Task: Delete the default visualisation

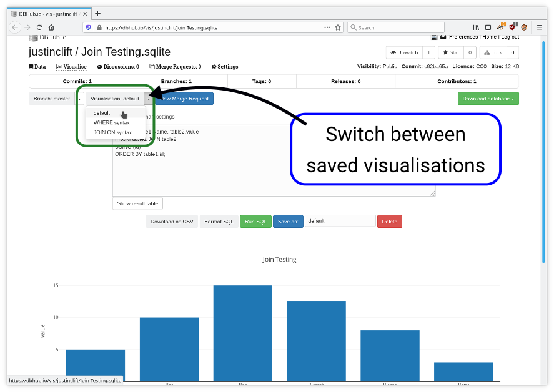Action: pyautogui.click(x=389, y=221)
